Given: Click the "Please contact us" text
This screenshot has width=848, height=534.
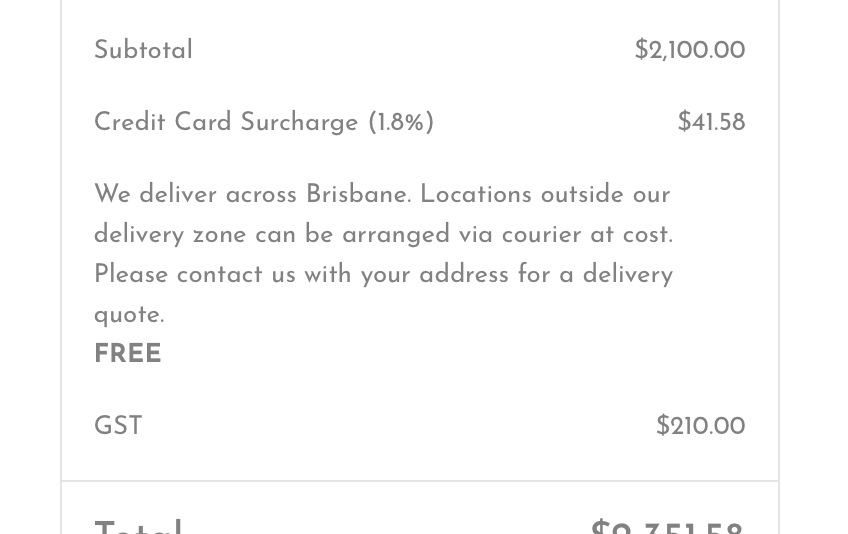Looking at the screenshot, I should coord(195,275).
